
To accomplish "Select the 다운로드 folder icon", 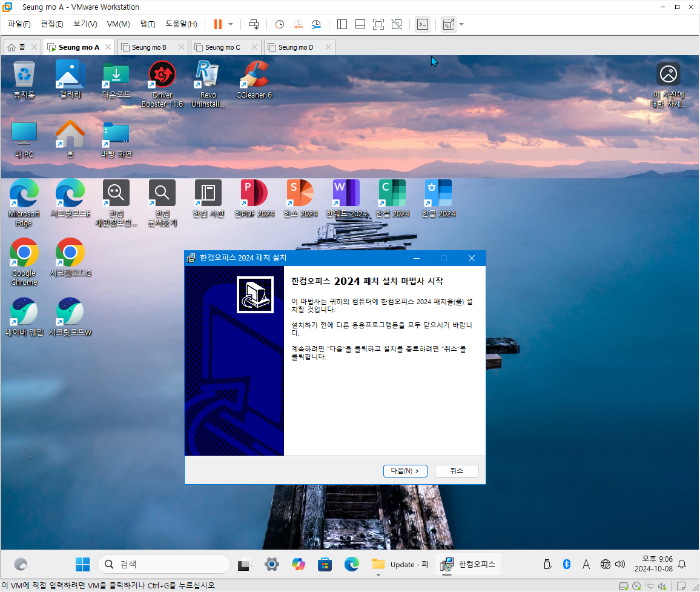I will pyautogui.click(x=116, y=80).
